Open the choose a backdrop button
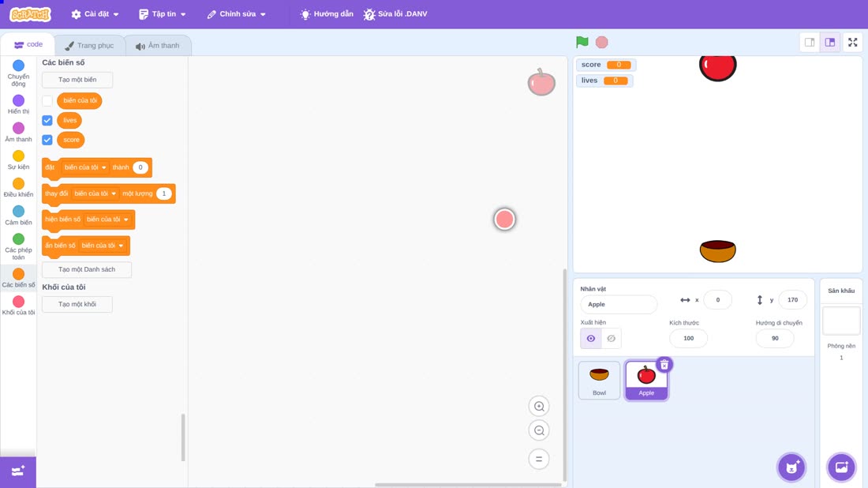The width and height of the screenshot is (868, 488). [x=841, y=467]
